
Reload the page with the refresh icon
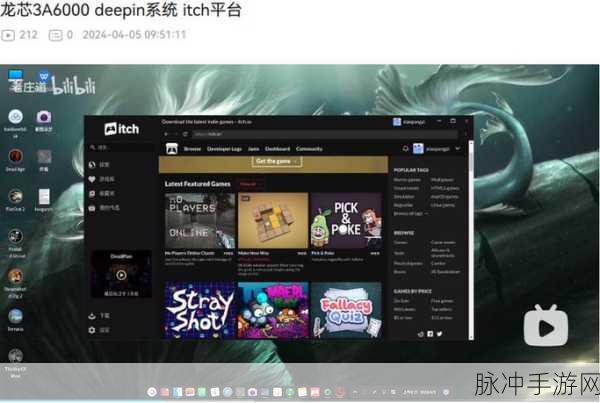pyautogui.click(x=186, y=134)
